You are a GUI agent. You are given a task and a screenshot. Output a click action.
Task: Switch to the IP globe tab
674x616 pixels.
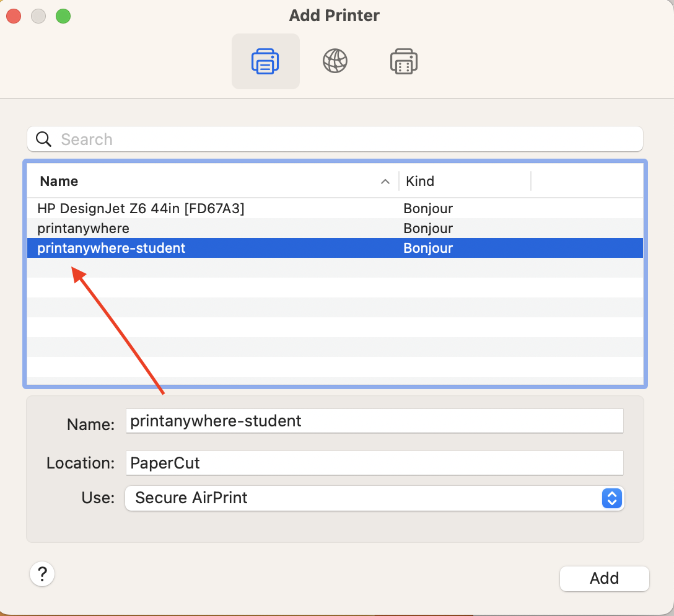point(335,61)
